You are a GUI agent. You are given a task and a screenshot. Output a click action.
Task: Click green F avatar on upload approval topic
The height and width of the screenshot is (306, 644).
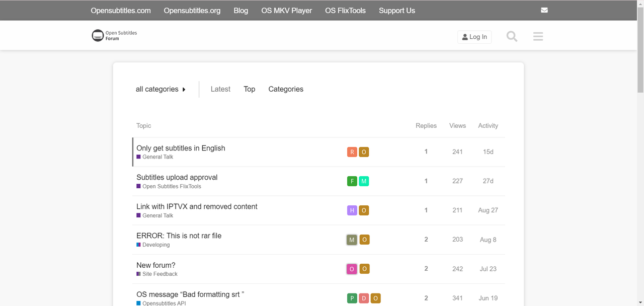pos(352,181)
